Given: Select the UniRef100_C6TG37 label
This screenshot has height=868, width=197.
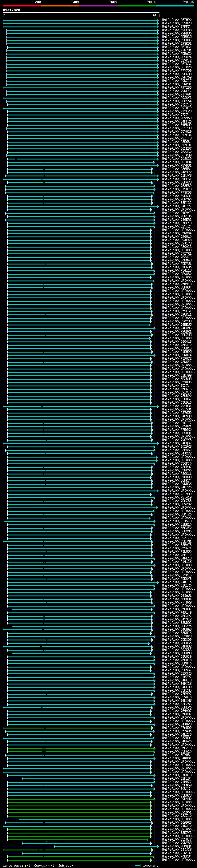Looking at the screenshot, I should 177,64.
